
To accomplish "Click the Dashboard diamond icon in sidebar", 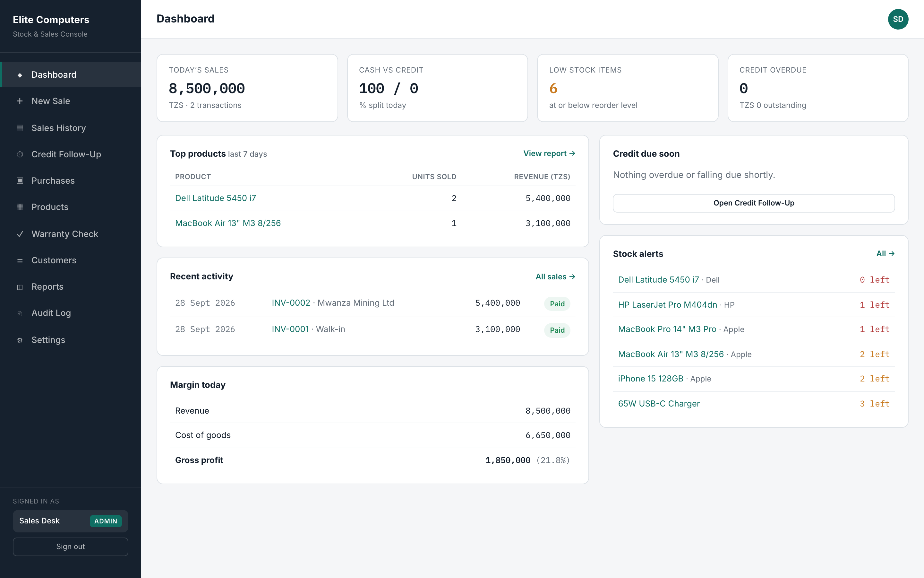I will (x=20, y=75).
